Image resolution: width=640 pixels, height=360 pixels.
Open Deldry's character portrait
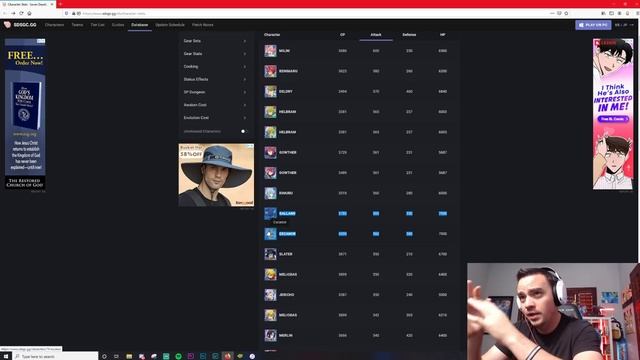[x=270, y=91]
